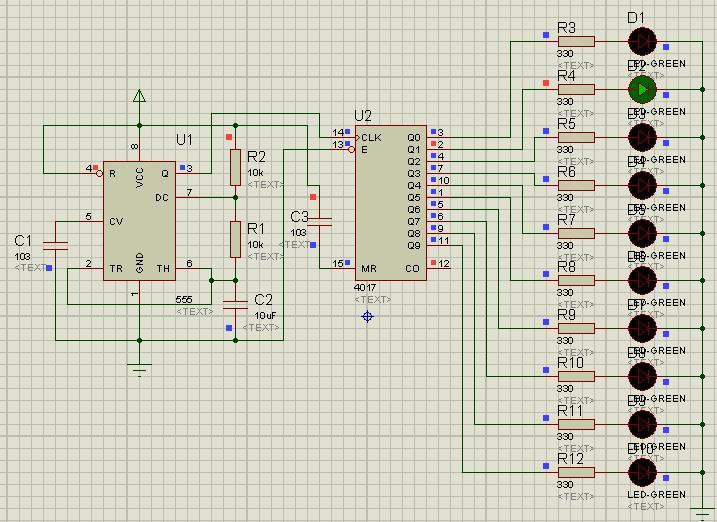Select the LED connected to resistor R6
Viewport: 717px width, 522px height.
point(642,186)
